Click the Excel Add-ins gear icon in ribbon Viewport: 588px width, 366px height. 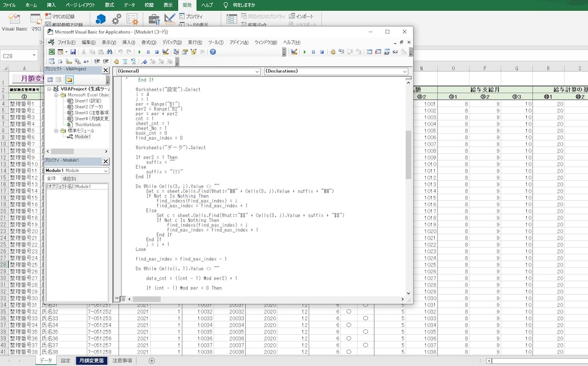117,19
